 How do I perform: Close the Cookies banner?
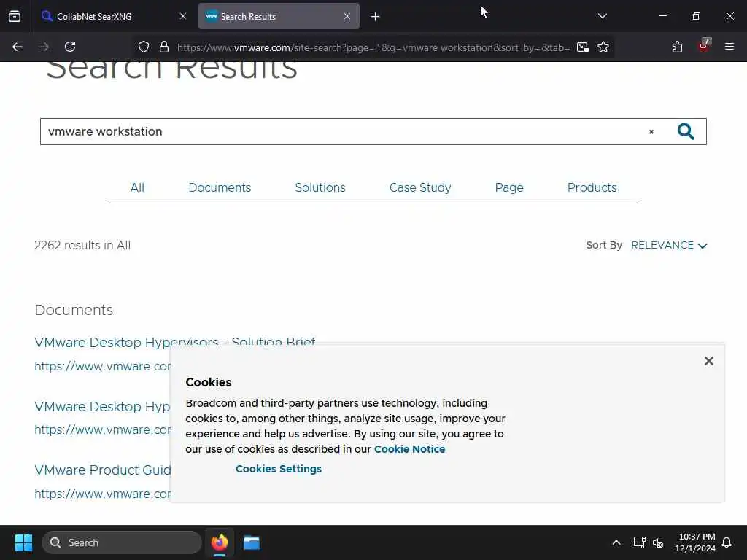[x=709, y=361]
